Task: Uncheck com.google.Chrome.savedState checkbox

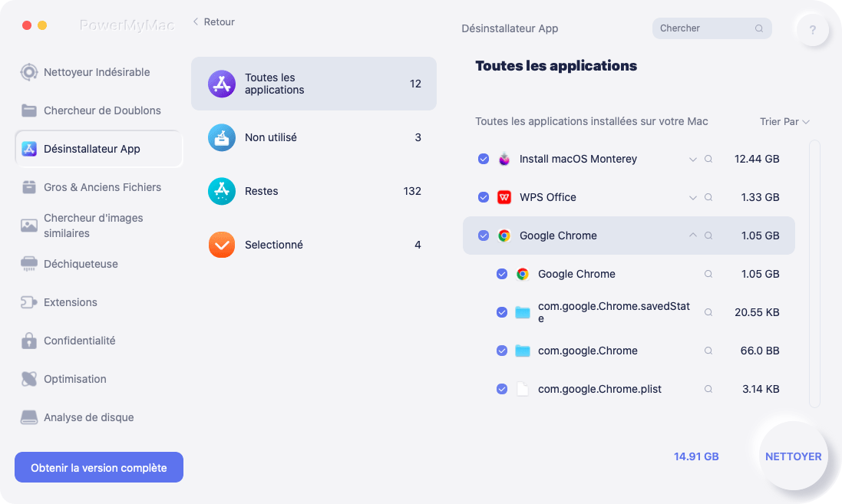Action: (x=501, y=312)
